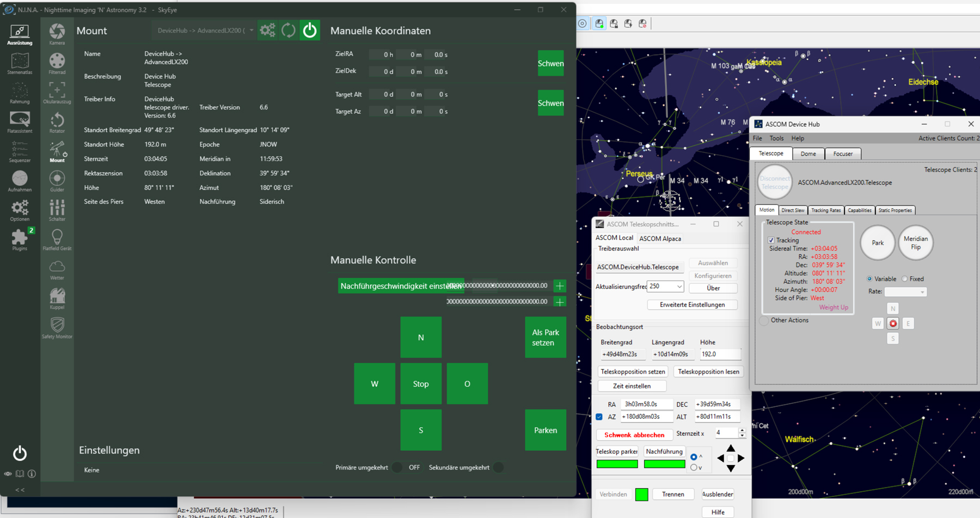Uncheck Tracking checkbox in Device Hub
The image size is (980, 518).
pyautogui.click(x=771, y=240)
